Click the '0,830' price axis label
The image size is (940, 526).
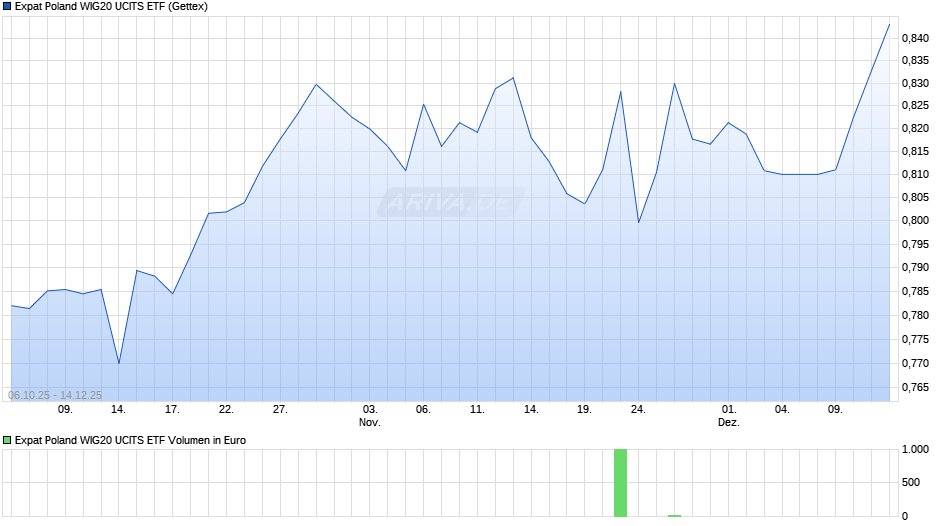coord(915,83)
